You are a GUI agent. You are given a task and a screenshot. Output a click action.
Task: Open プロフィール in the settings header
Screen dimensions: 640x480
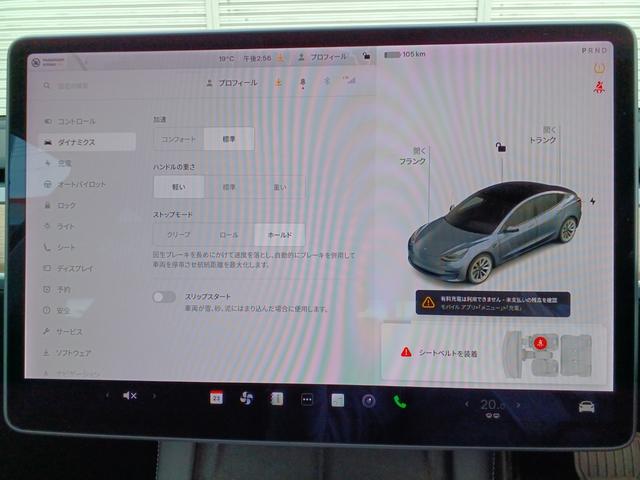231,83
